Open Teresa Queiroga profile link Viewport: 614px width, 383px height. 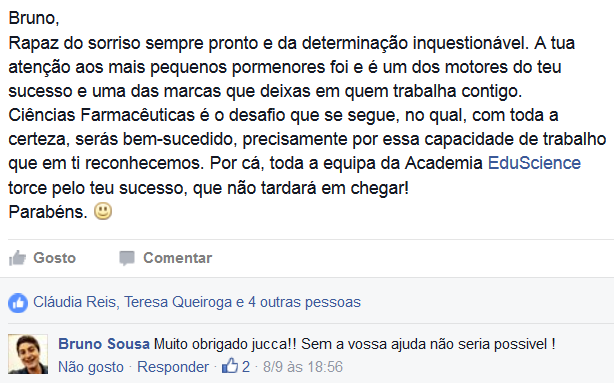[x=178, y=302]
